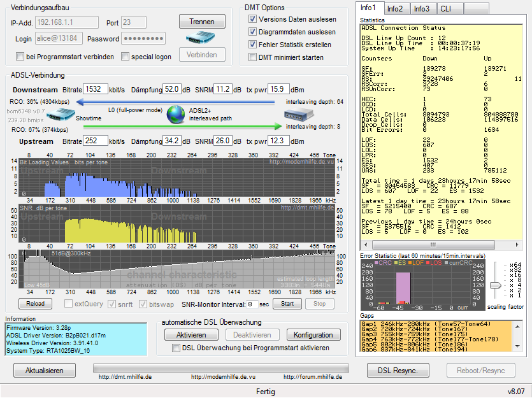
Task: Switch to the Info2 tab
Action: [x=395, y=9]
